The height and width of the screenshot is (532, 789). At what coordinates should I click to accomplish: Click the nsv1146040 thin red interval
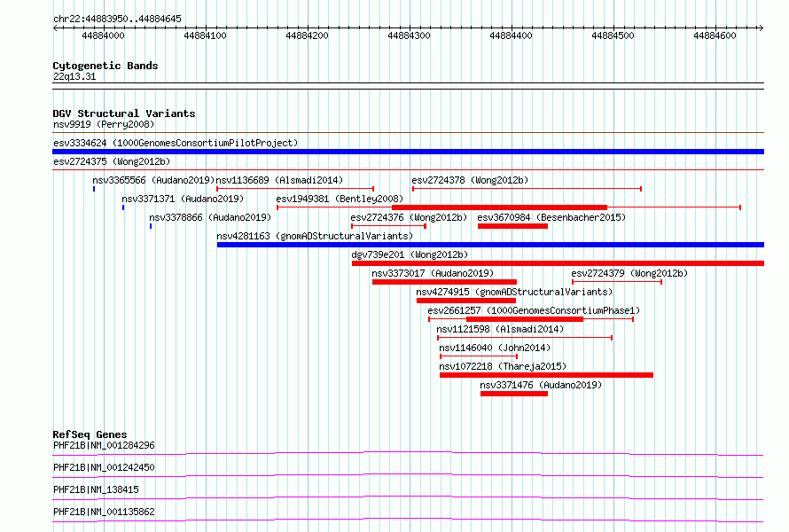coord(479,356)
